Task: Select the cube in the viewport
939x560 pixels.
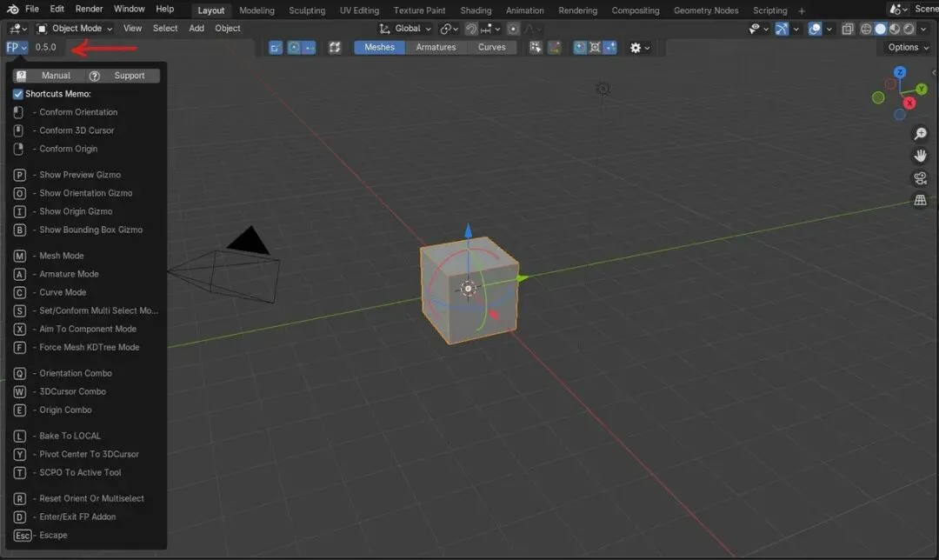Action: tap(469, 290)
